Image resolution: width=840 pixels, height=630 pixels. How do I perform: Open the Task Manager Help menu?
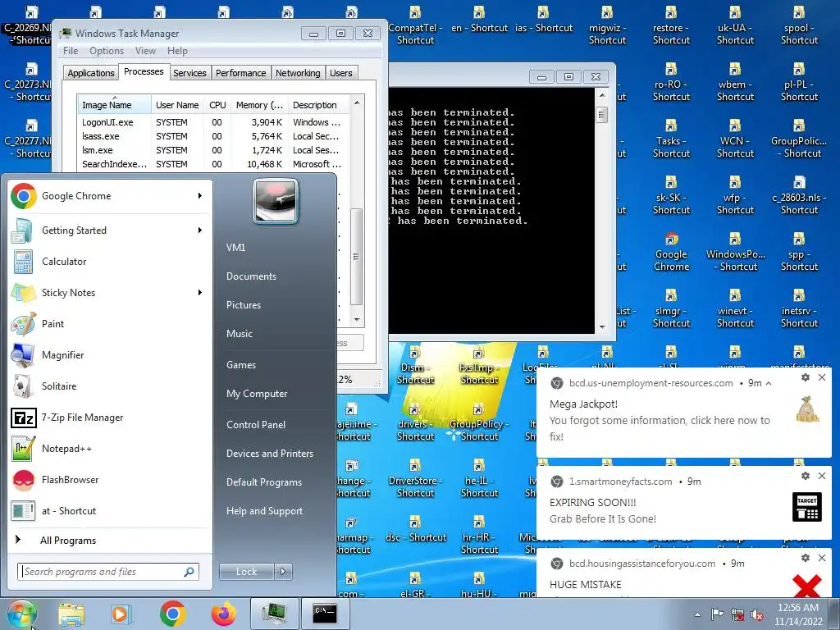(x=177, y=51)
